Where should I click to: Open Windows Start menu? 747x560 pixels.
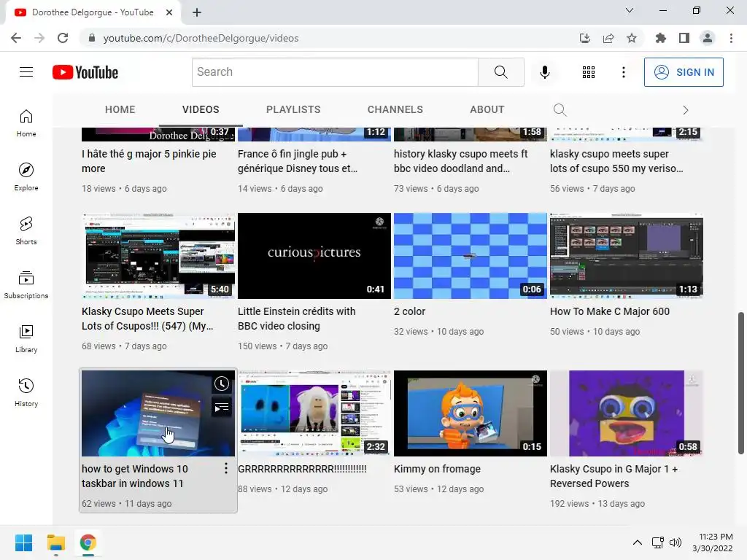24,542
